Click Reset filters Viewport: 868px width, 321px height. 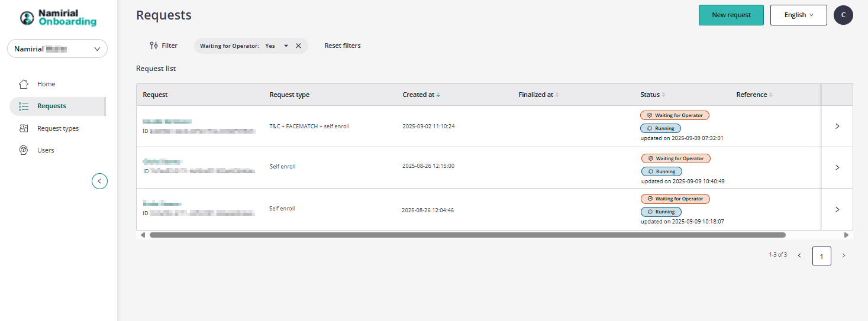[342, 46]
